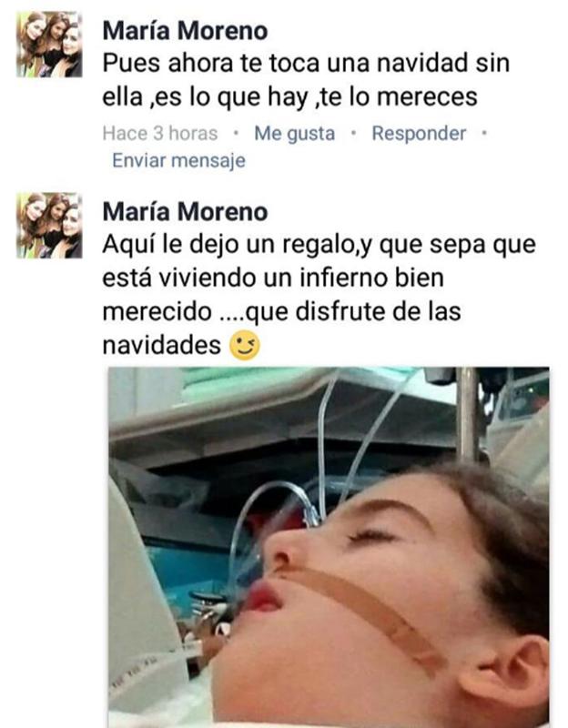The width and height of the screenshot is (568, 728).
Task: Click the separator dot between "Me gusta" and "Responder"
Action: 353,133
